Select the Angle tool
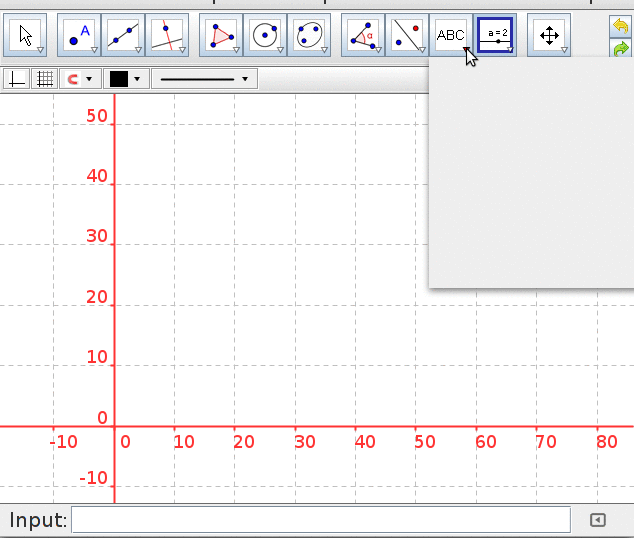This screenshot has height=538, width=634. coord(363,35)
